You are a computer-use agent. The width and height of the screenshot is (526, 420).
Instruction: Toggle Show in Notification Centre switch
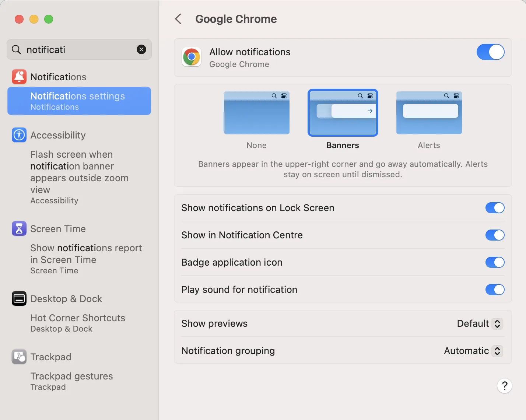tap(495, 235)
